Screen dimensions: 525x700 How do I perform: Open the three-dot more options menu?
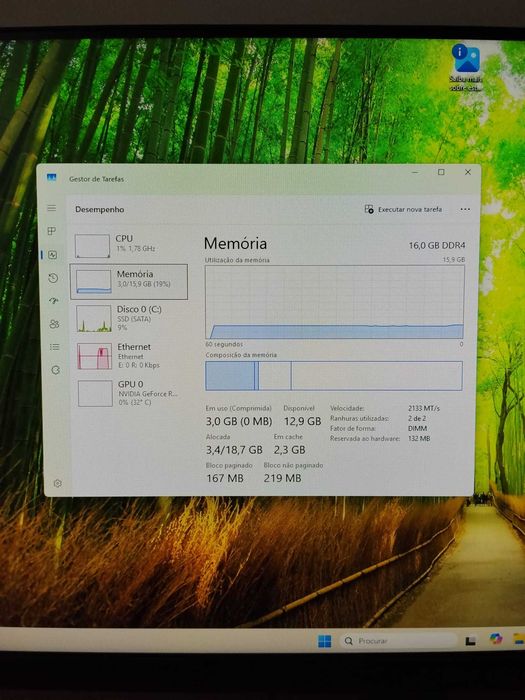(x=465, y=209)
